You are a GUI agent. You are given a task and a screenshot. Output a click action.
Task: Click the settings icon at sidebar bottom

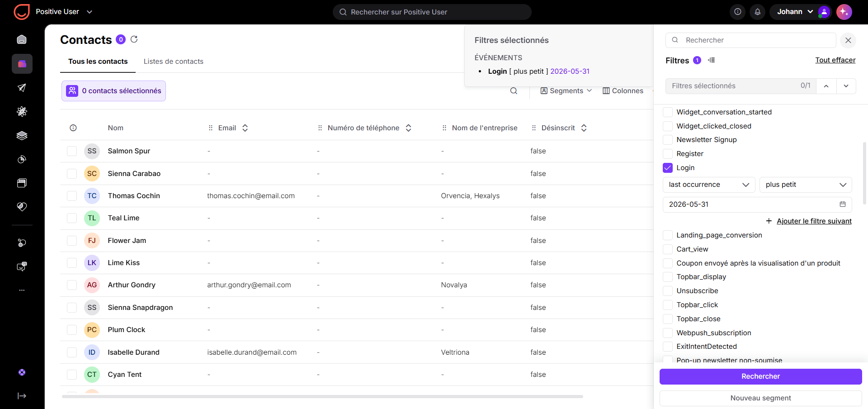click(22, 372)
